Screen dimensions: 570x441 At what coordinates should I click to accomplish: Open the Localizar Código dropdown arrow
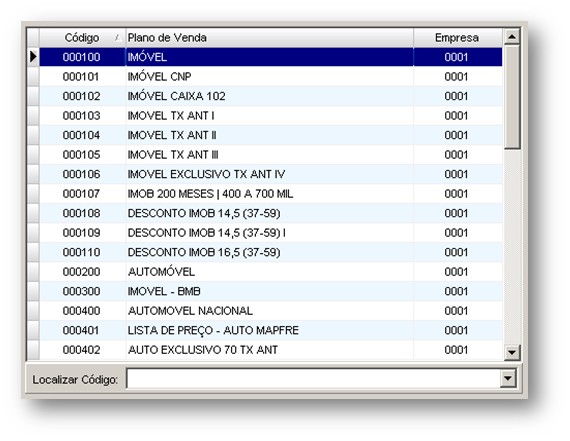507,378
